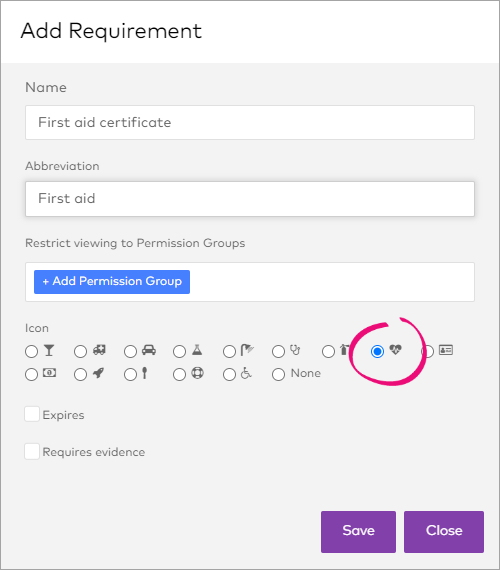Screen dimensions: 500x570
Task: Select the fire extinguisher icon option
Action: [x=328, y=352]
